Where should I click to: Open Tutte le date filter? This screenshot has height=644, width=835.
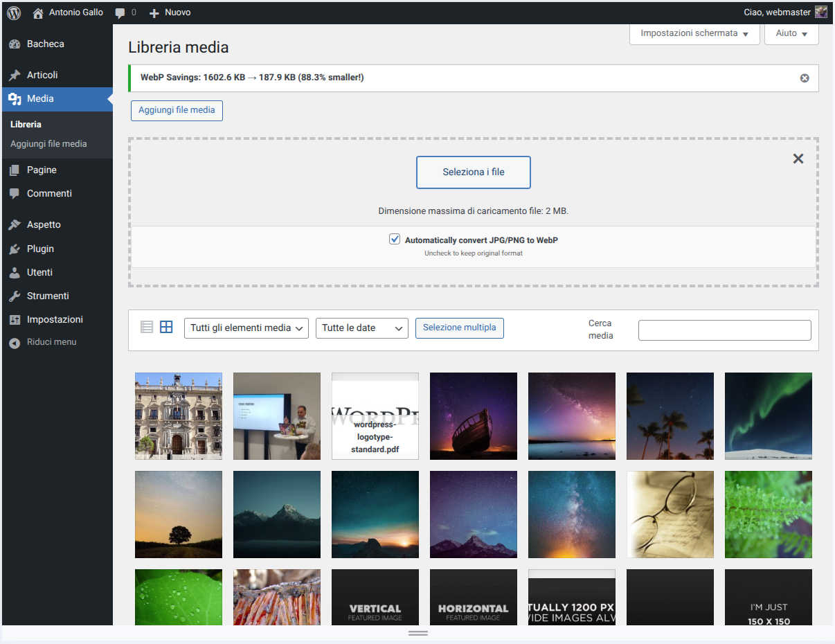point(362,328)
